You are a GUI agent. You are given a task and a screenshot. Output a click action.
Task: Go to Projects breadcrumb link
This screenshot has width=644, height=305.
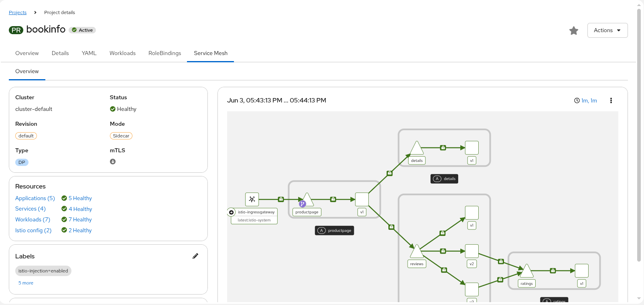coord(18,12)
